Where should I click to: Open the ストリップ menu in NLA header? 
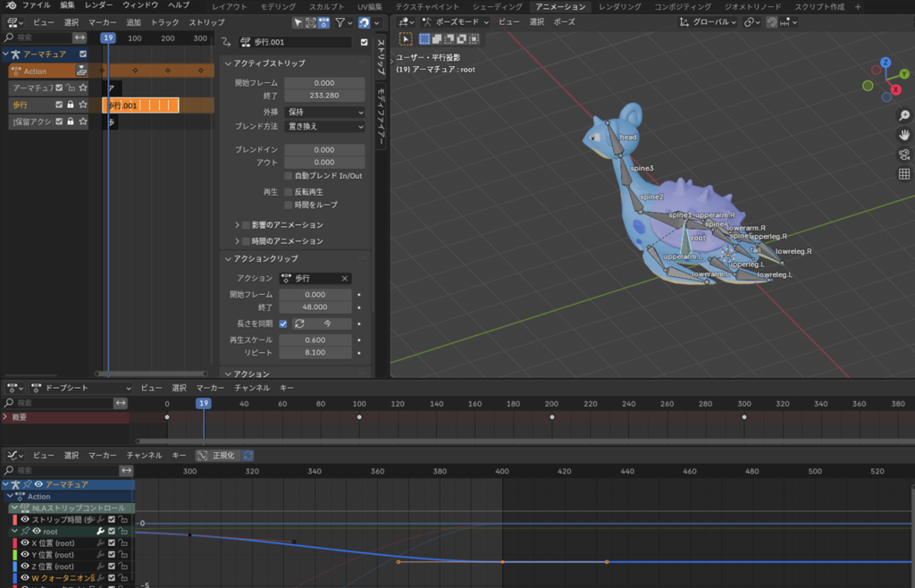pyautogui.click(x=206, y=22)
